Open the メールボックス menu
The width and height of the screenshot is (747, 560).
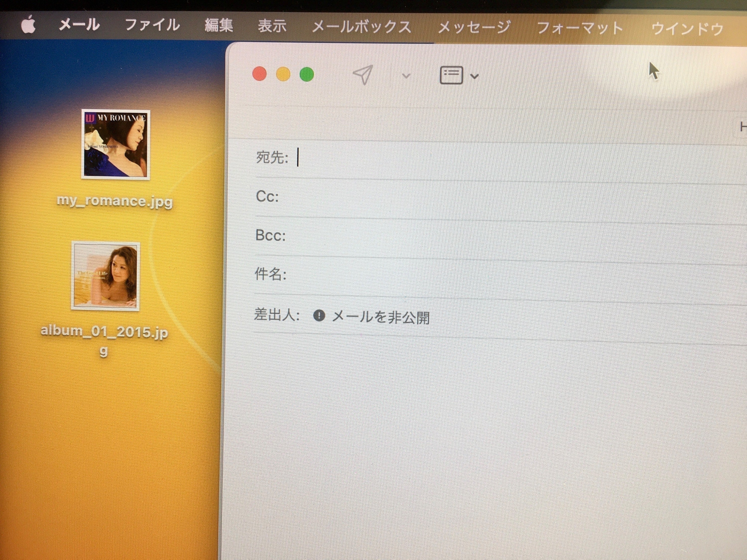coord(361,27)
